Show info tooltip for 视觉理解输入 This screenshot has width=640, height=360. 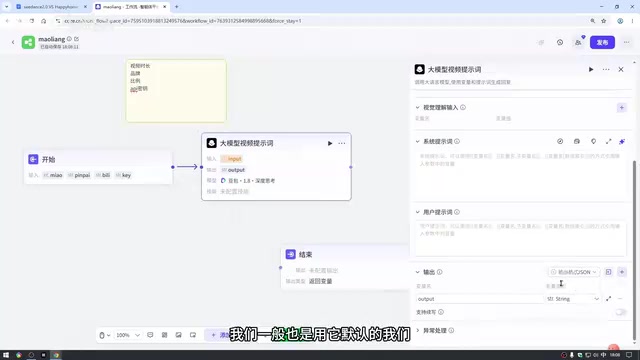463,108
